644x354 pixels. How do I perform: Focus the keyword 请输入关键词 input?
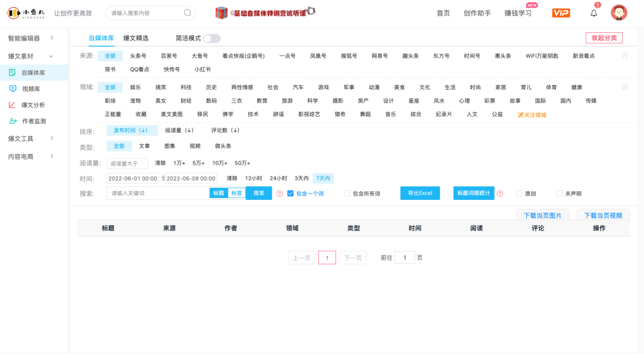158,193
